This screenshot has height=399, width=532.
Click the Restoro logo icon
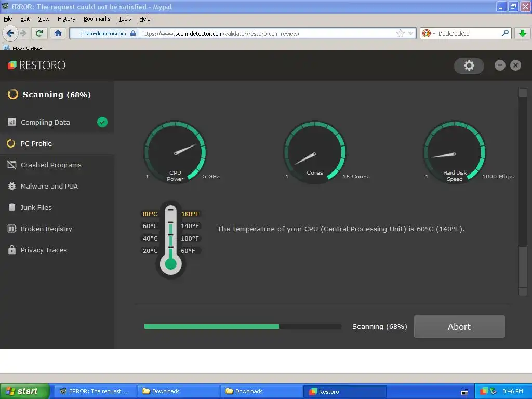pyautogui.click(x=12, y=65)
